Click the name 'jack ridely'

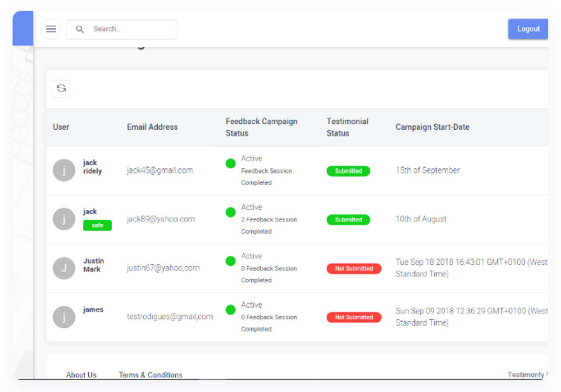(x=92, y=166)
